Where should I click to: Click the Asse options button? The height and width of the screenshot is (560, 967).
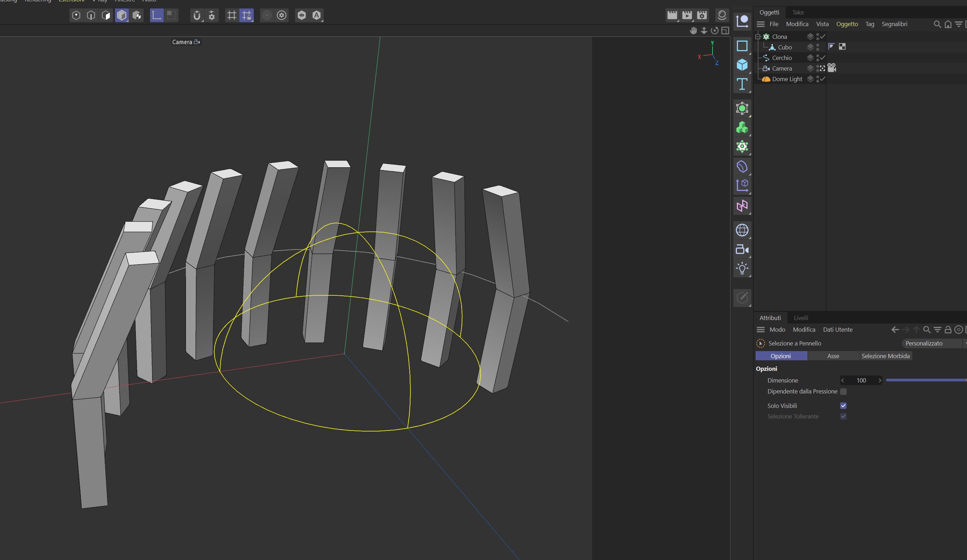click(833, 356)
